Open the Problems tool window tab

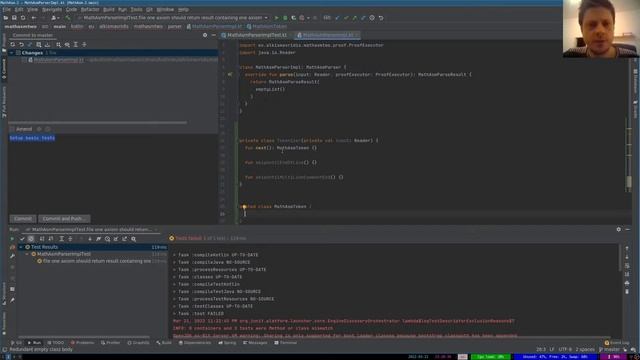point(82,343)
